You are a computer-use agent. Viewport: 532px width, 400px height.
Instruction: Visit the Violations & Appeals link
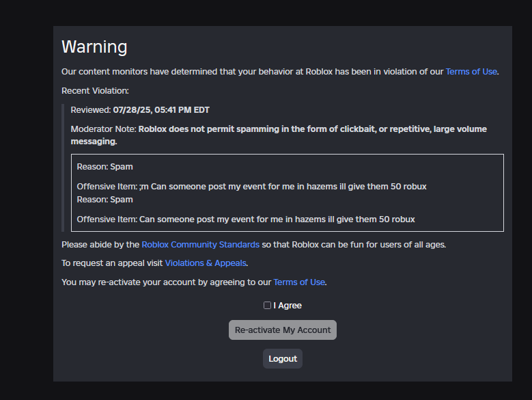pos(206,263)
